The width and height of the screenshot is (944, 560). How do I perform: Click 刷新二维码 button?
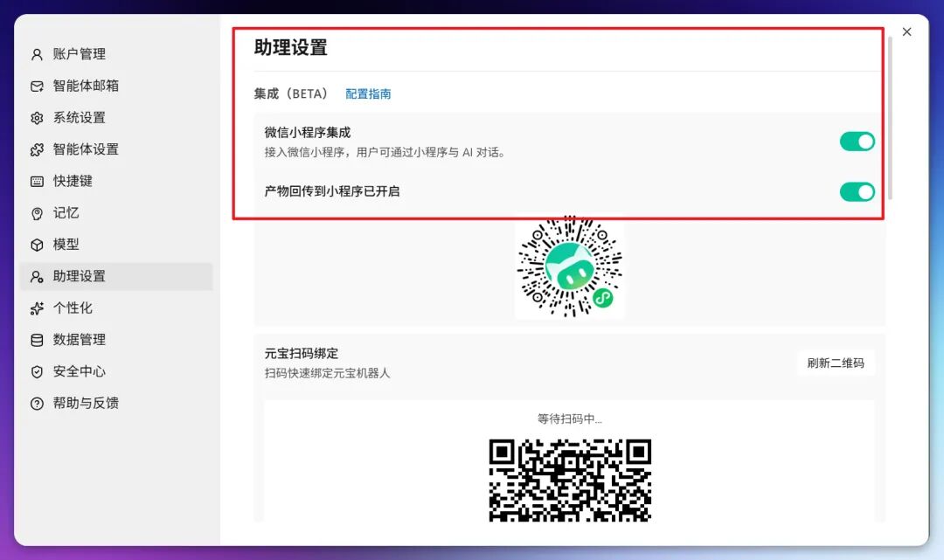836,363
